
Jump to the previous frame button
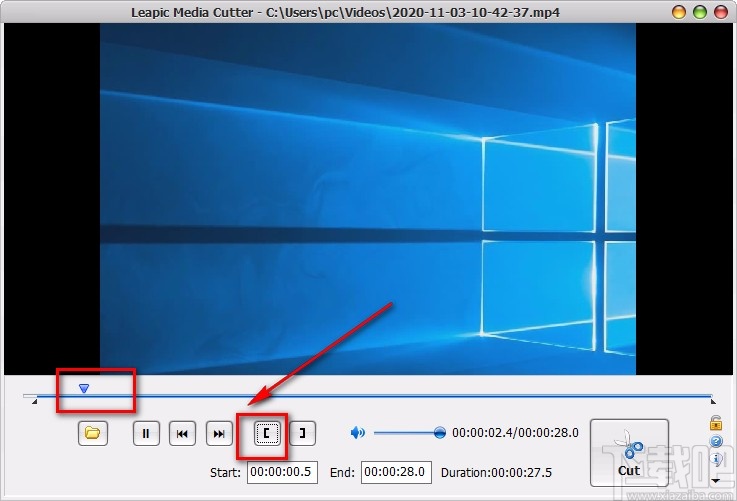point(182,433)
